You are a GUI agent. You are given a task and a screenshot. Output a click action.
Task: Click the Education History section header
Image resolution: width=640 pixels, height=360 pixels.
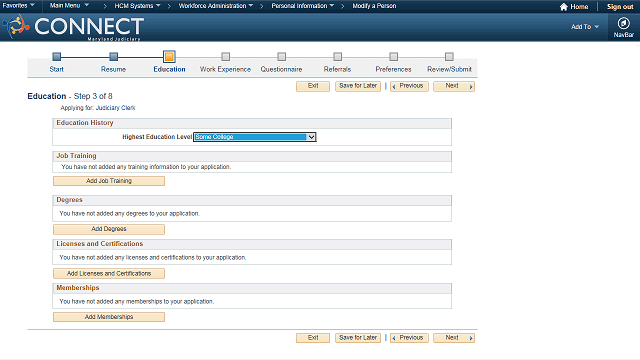[85, 123]
